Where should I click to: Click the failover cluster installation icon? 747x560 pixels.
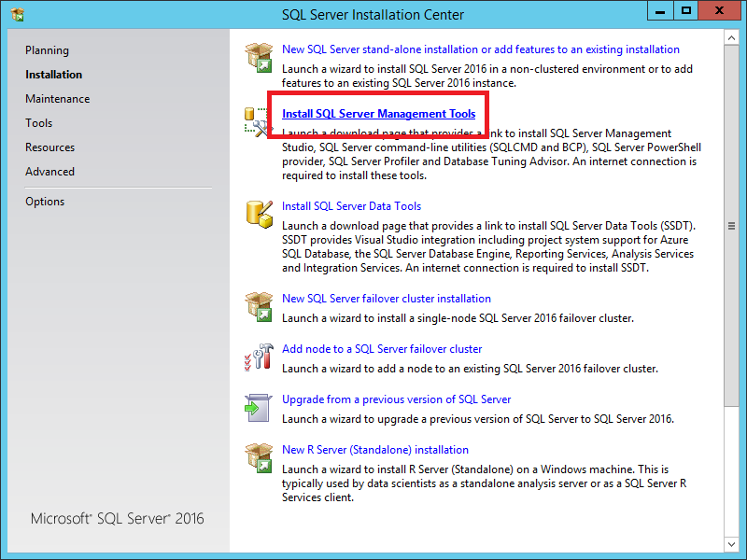point(258,306)
